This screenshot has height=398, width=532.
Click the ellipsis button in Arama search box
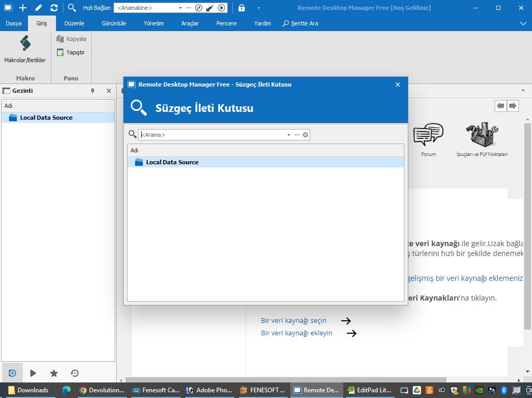tap(297, 135)
